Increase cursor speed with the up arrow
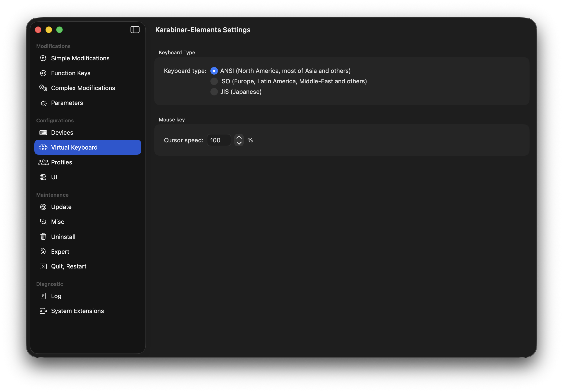This screenshot has height=392, width=563. [239, 137]
